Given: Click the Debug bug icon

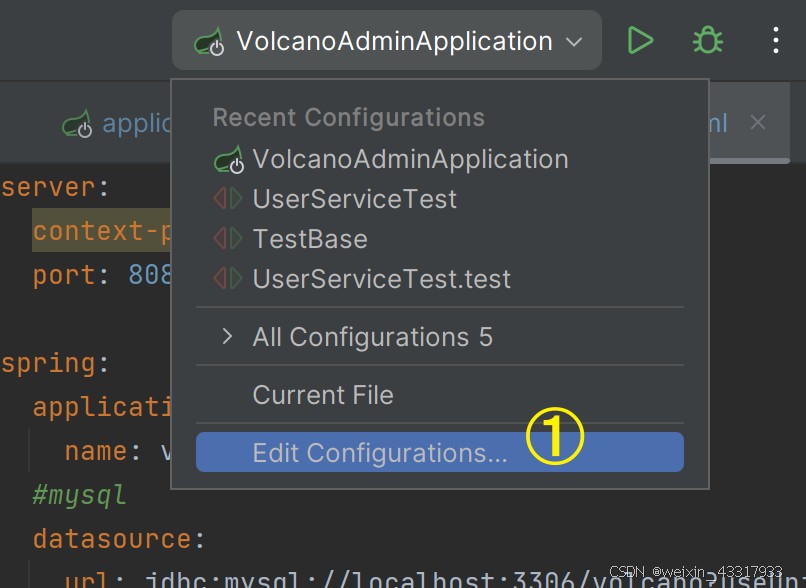Looking at the screenshot, I should point(708,41).
